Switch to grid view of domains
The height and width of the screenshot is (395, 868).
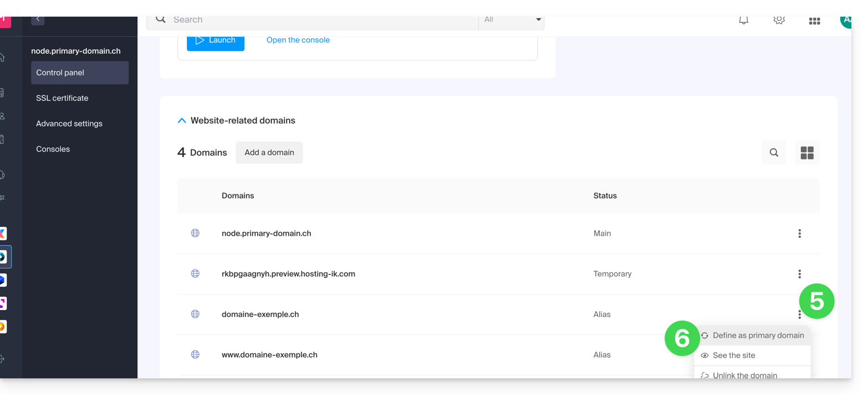click(807, 153)
